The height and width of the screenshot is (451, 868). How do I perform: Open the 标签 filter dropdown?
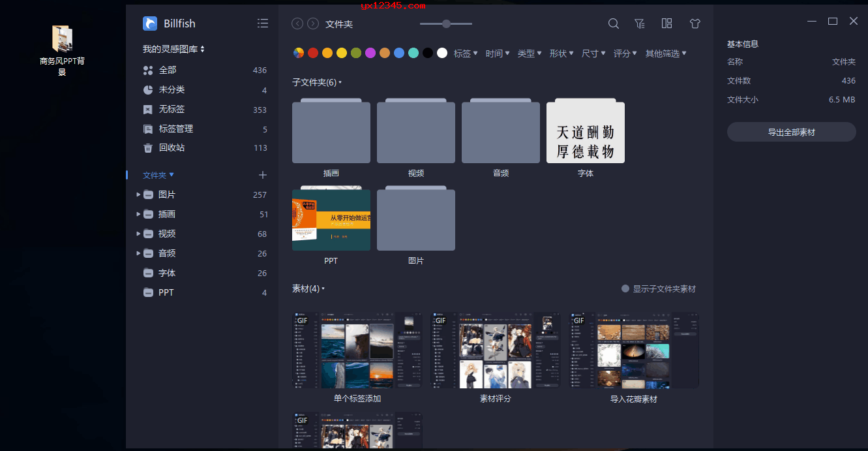click(466, 54)
